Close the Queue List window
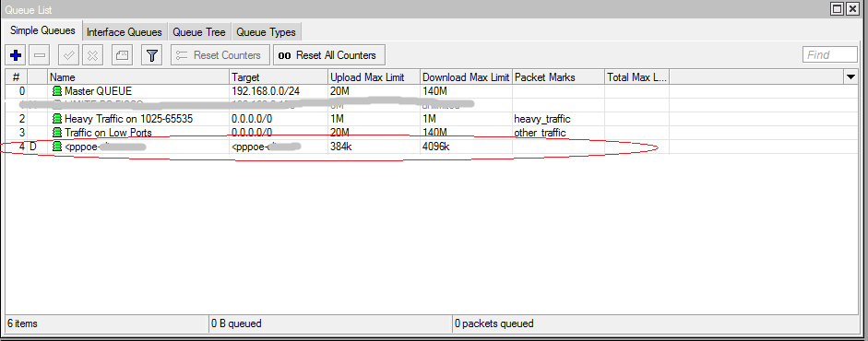The height and width of the screenshot is (341, 868). [x=853, y=8]
